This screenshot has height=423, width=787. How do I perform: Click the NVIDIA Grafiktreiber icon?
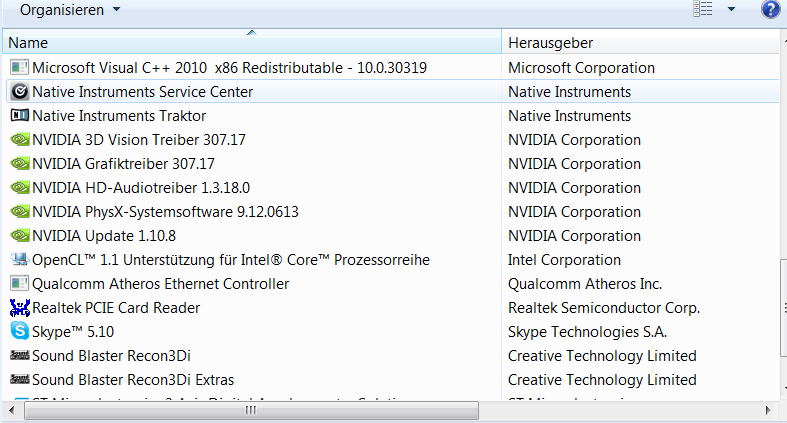(x=20, y=164)
